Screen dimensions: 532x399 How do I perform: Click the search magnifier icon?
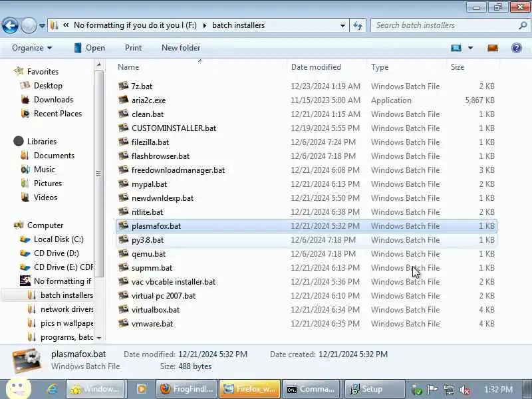[523, 25]
